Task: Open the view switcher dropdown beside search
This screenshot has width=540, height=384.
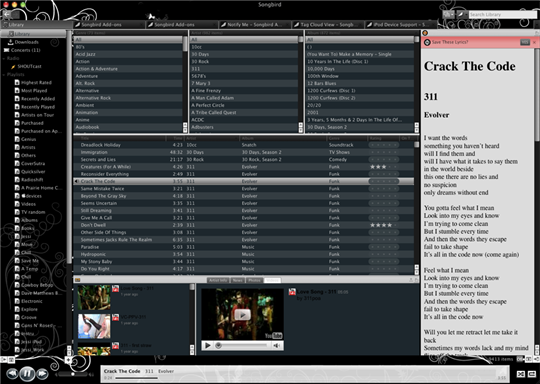Action: pos(449,14)
